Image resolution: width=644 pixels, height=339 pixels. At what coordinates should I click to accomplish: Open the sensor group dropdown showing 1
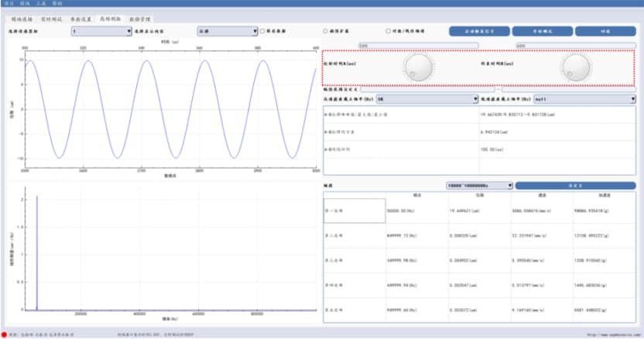(x=101, y=32)
